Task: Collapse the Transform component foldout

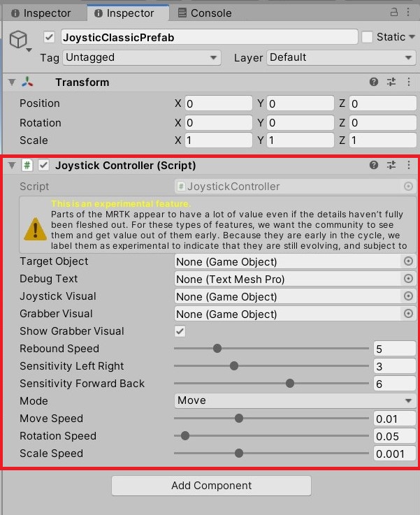Action: (x=12, y=82)
